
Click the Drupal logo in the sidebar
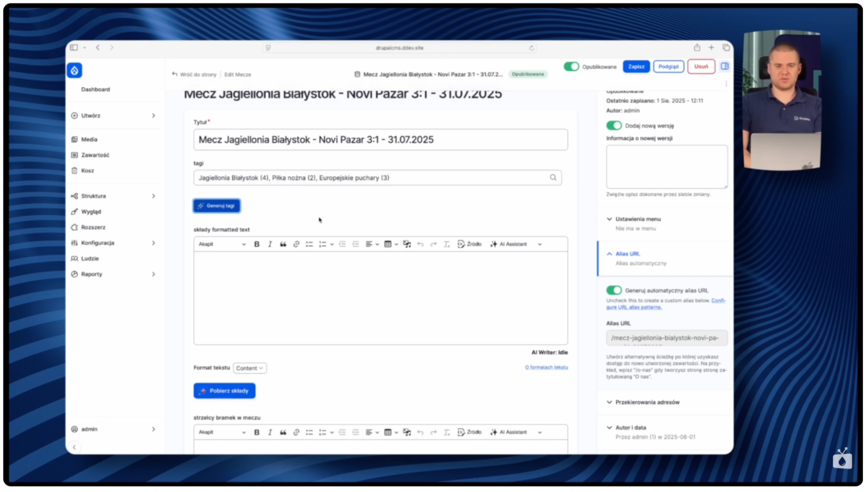(x=74, y=70)
